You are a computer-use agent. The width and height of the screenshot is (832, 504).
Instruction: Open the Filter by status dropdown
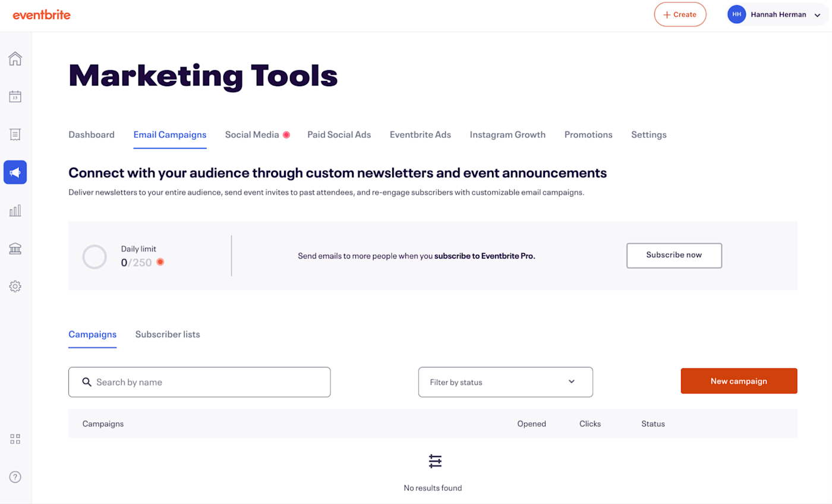coord(506,382)
